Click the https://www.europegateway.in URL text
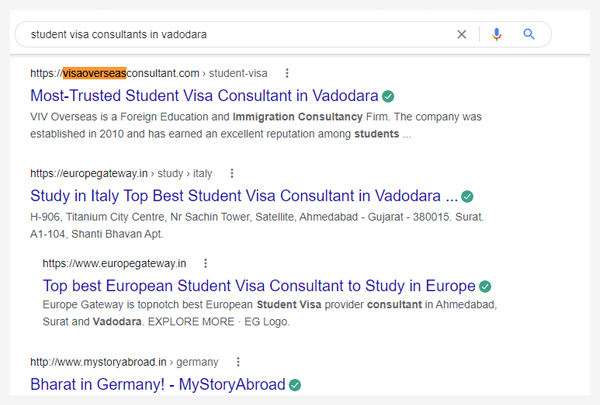This screenshot has width=600, height=405. click(114, 263)
